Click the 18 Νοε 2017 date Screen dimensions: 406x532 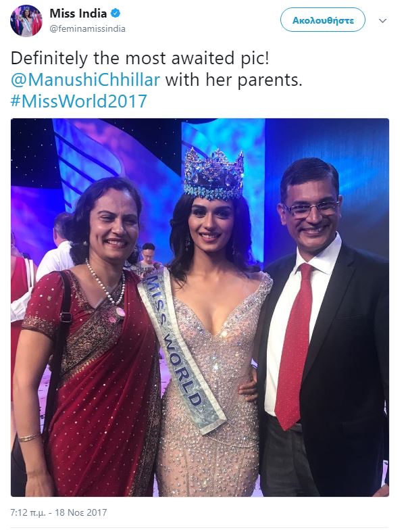[x=80, y=512]
